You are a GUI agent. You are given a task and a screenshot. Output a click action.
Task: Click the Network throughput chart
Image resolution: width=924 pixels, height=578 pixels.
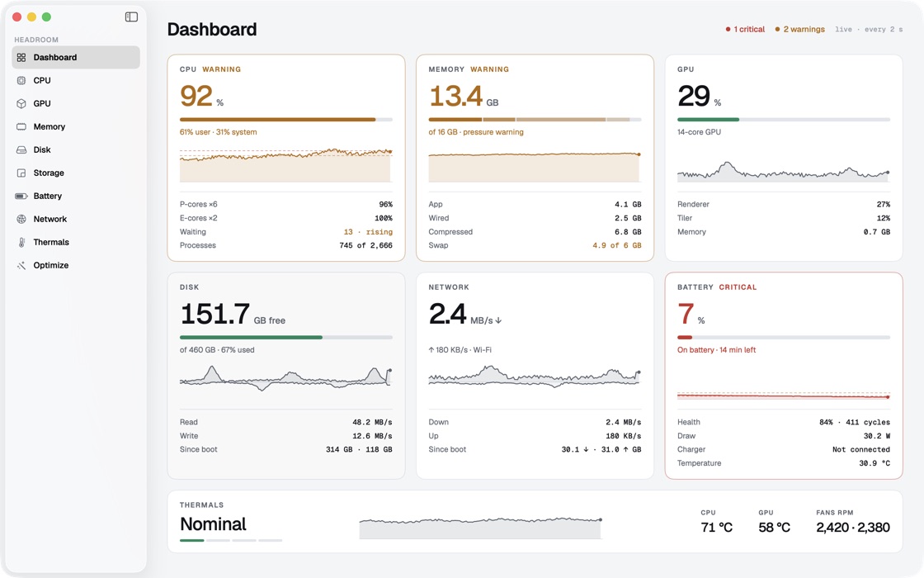coord(535,377)
